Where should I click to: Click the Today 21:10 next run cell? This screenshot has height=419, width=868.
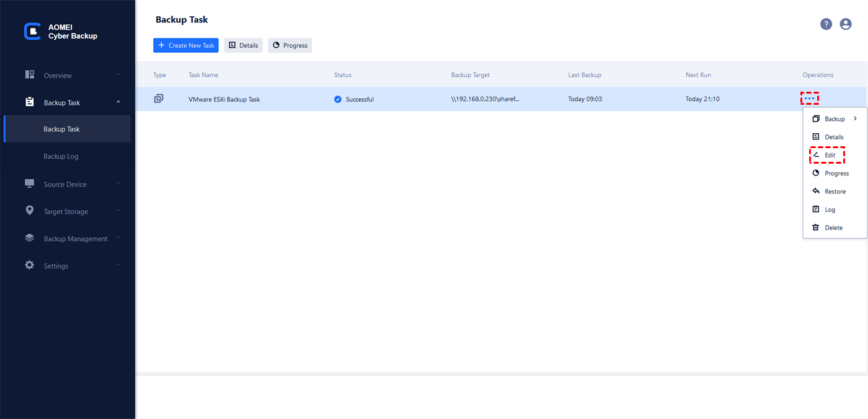point(702,99)
